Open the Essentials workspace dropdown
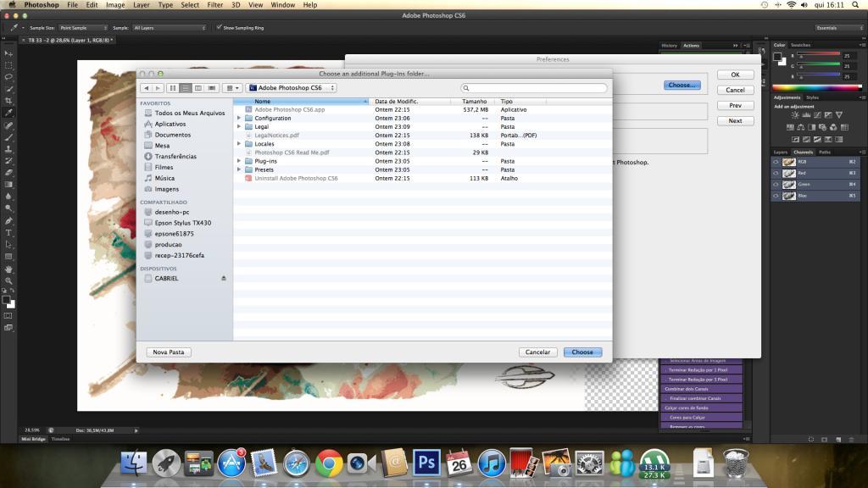The height and width of the screenshot is (488, 868). 838,28
